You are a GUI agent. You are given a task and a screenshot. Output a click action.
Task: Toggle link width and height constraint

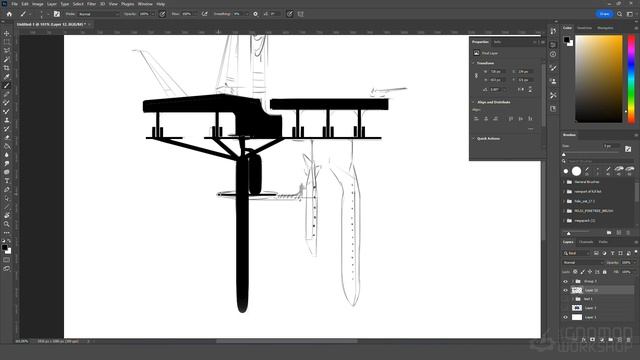pyautogui.click(x=476, y=76)
